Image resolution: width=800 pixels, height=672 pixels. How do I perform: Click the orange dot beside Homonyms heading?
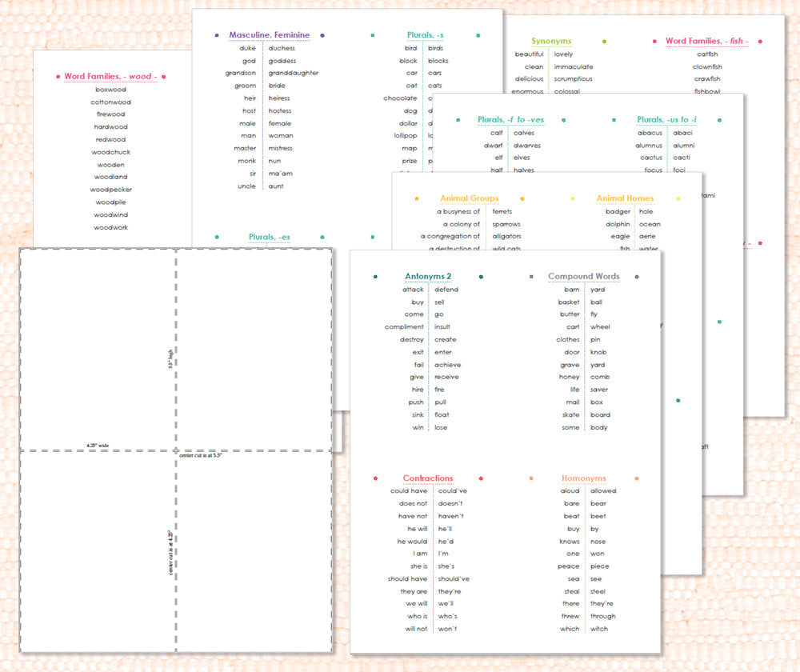533,478
